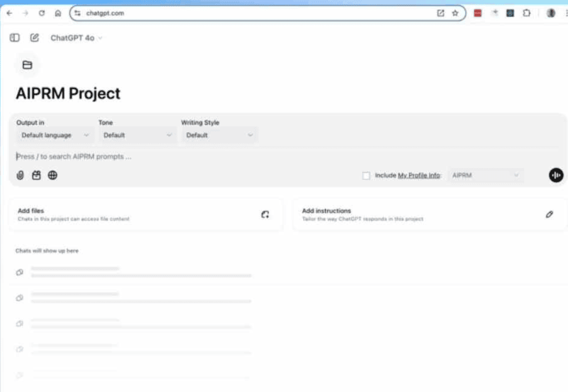Open the red extension icon in toolbar
Image resolution: width=568 pixels, height=392 pixels.
[x=478, y=13]
